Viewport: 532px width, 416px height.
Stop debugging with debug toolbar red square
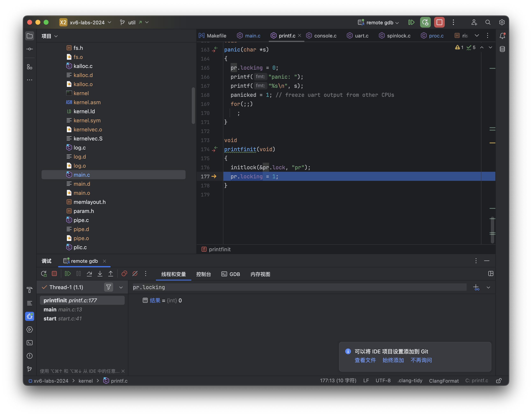click(54, 274)
